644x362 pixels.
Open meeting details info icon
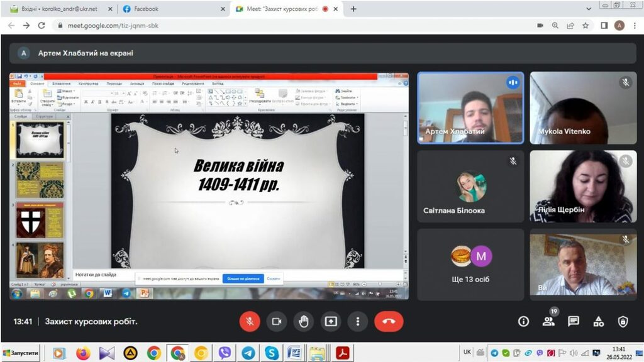click(523, 321)
